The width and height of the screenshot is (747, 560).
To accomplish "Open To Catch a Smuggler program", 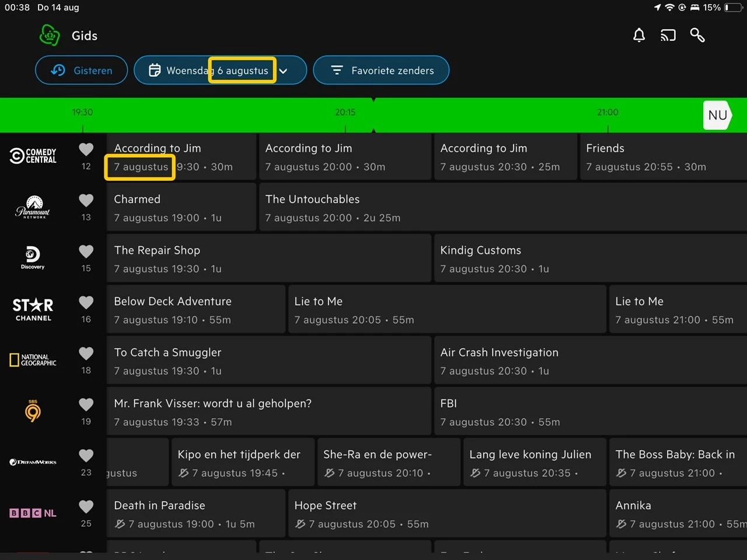I will [268, 361].
